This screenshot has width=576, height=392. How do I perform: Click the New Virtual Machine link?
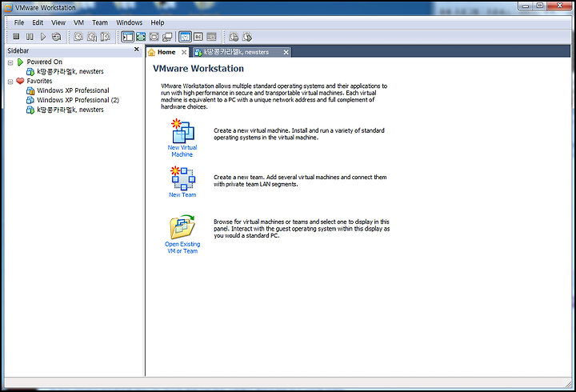(x=182, y=151)
